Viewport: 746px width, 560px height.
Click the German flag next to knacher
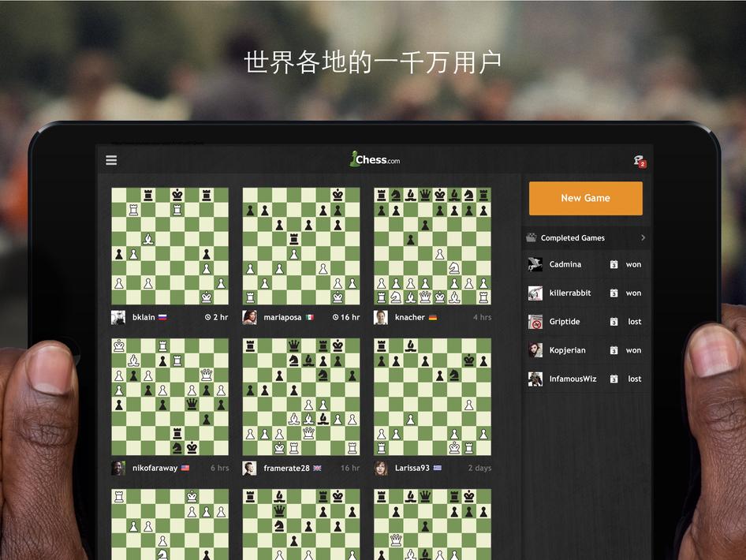pos(433,318)
